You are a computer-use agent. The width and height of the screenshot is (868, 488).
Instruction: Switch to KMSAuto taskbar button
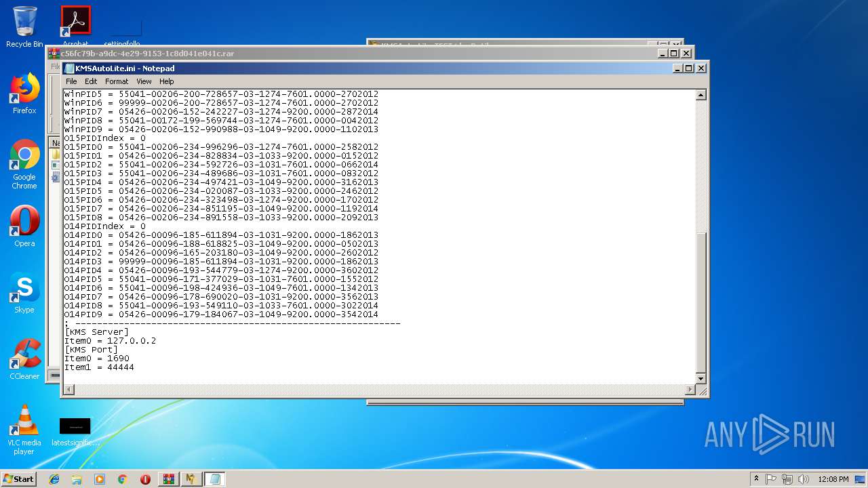coord(191,479)
